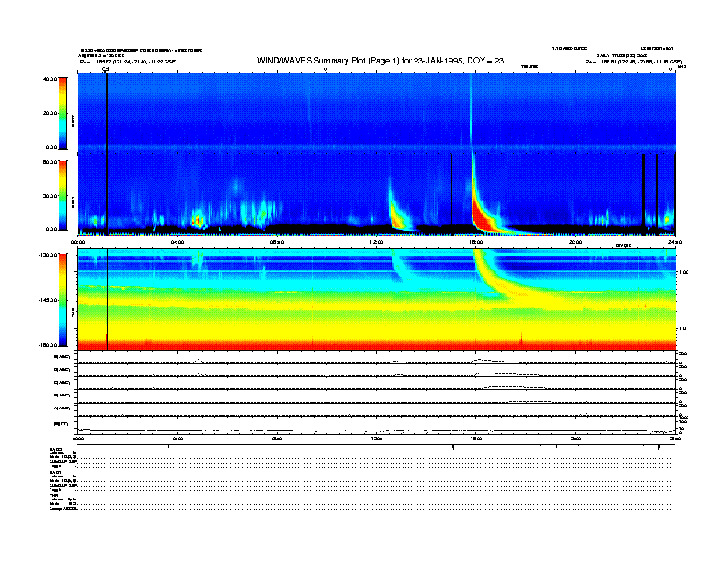Click the 16:00 time label under middle spectrogram
The height and width of the screenshot is (563, 728).
tap(476, 242)
